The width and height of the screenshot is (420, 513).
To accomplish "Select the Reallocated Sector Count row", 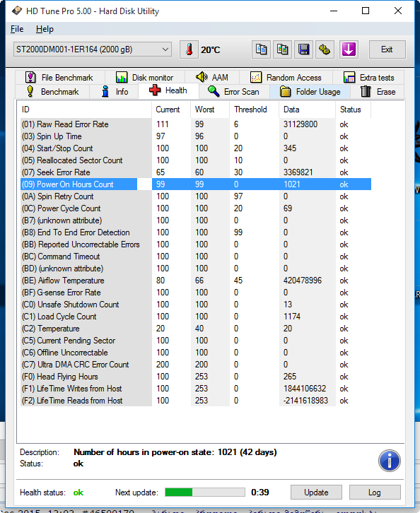I will (x=196, y=160).
